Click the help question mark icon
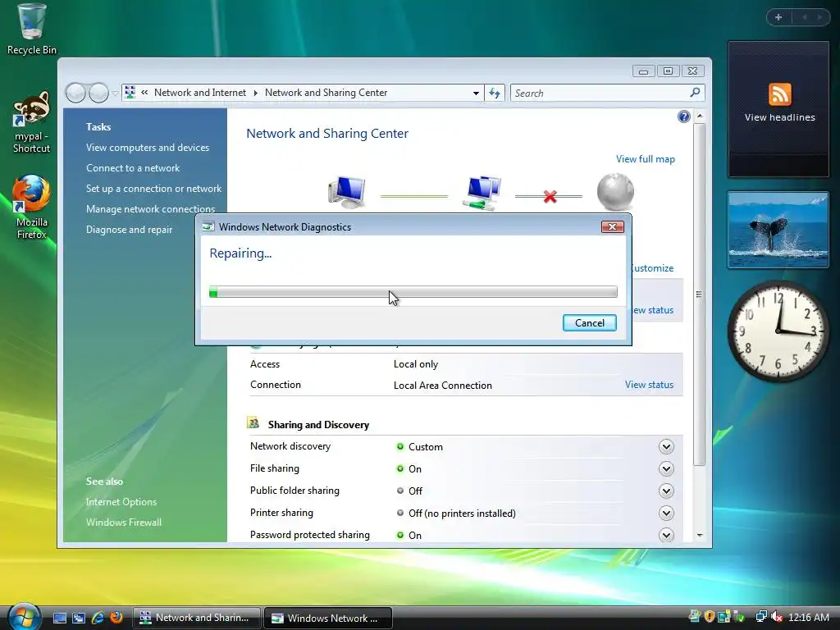 click(x=683, y=116)
